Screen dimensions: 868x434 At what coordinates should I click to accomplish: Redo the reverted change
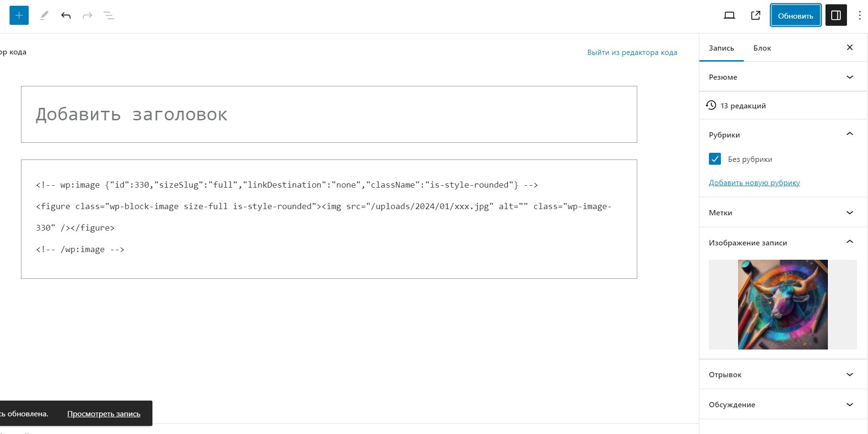point(87,15)
